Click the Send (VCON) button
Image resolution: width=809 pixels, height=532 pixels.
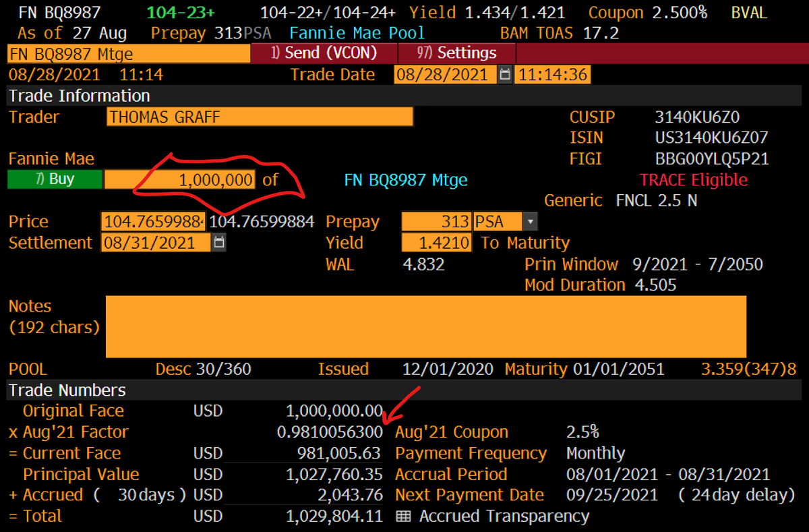324,53
